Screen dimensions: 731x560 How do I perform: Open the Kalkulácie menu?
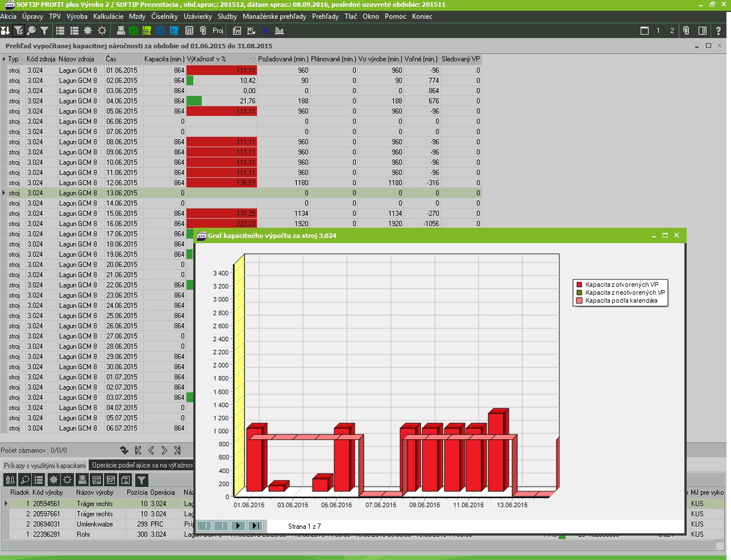[x=108, y=16]
